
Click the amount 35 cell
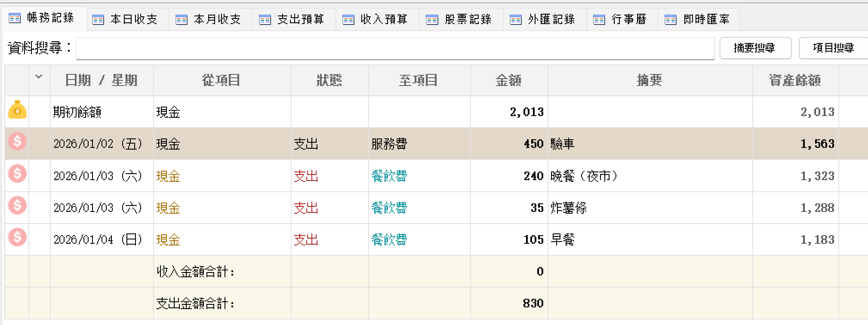pyautogui.click(x=509, y=208)
